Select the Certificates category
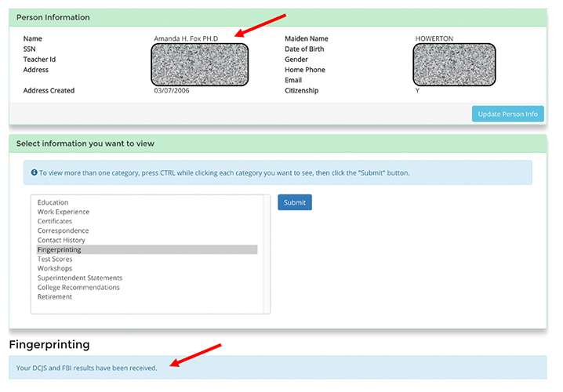 55,221
